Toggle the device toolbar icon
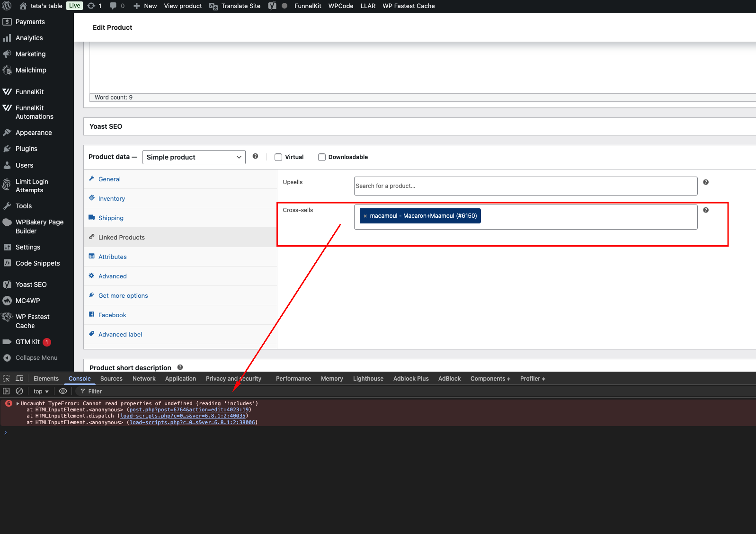This screenshot has width=756, height=534. 19,378
